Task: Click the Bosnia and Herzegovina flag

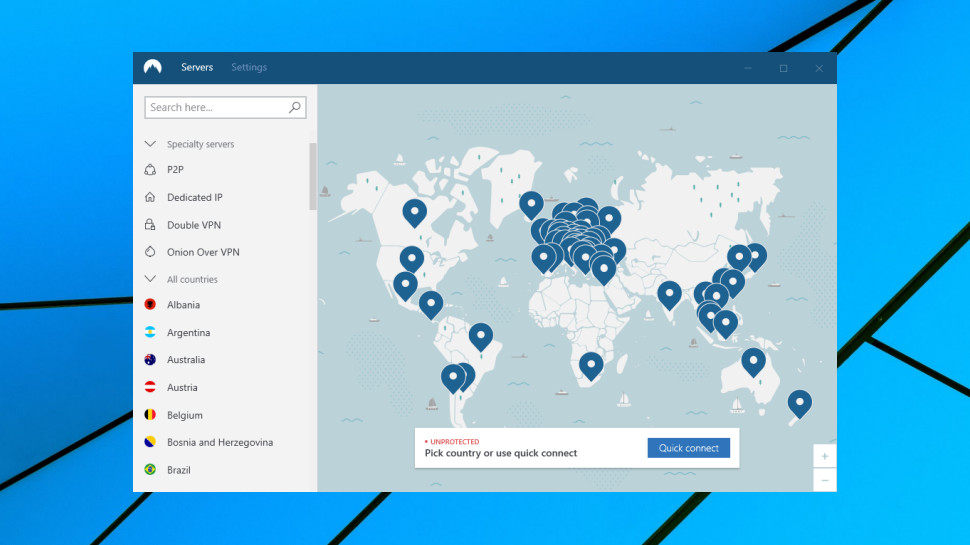Action: point(150,442)
